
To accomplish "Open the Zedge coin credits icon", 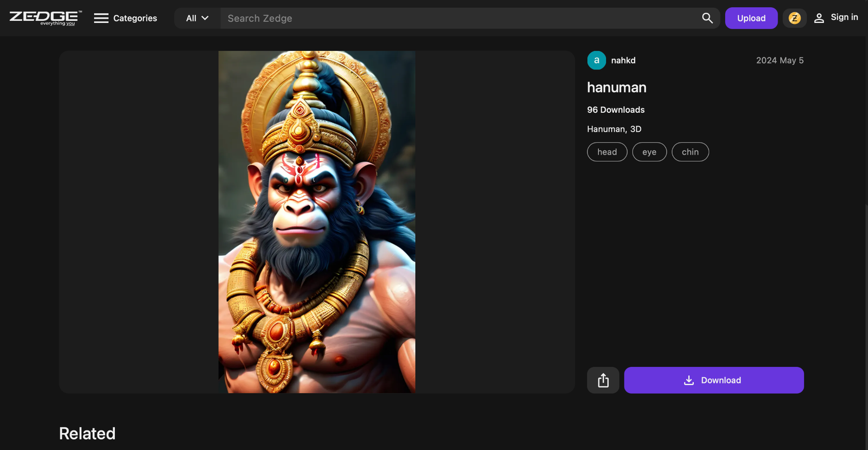I will click(x=795, y=18).
